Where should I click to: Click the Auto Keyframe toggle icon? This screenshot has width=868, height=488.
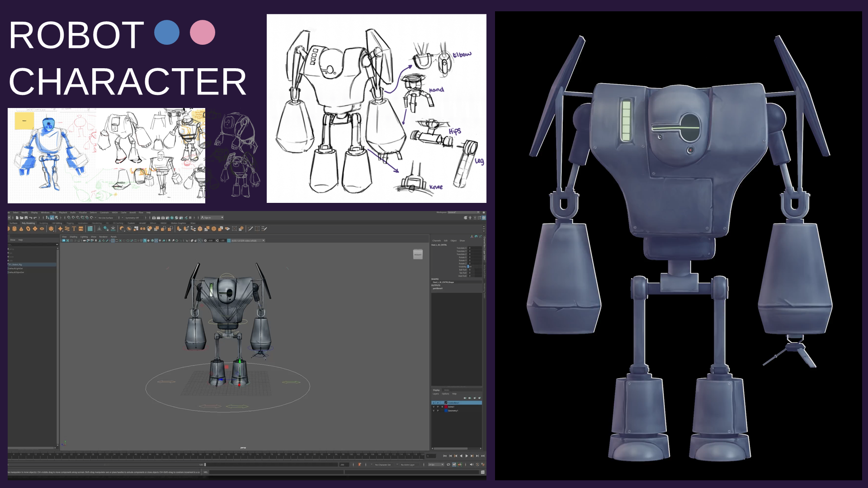click(x=477, y=465)
